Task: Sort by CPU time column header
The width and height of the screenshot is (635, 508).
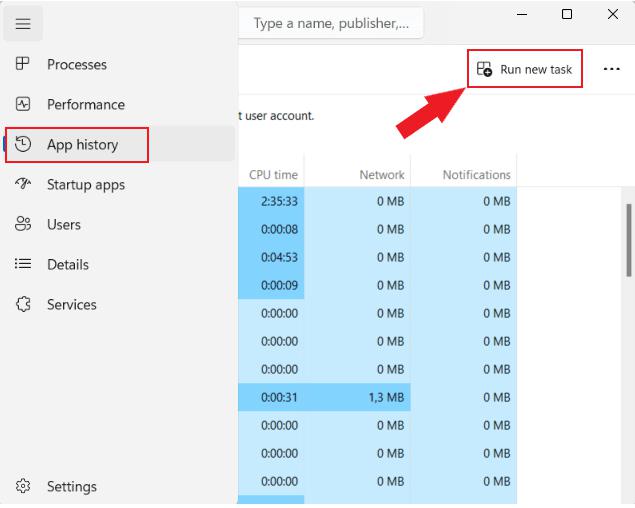Action: [273, 175]
